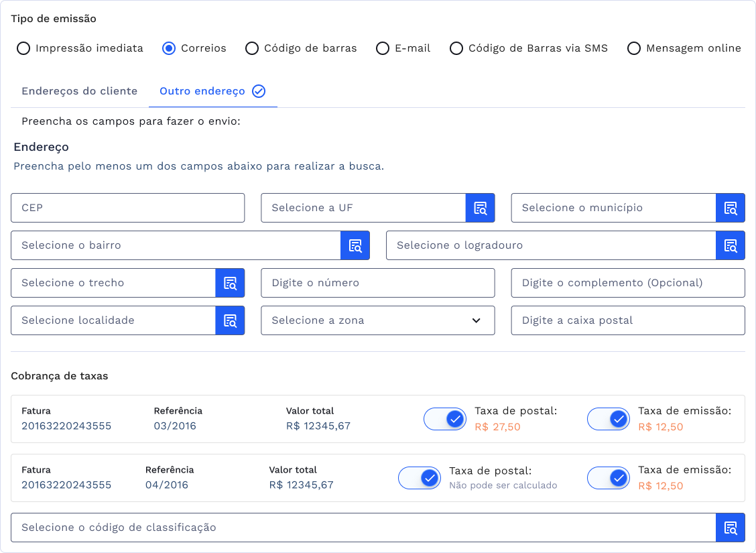Open código de classificação search icon

[x=730, y=528]
